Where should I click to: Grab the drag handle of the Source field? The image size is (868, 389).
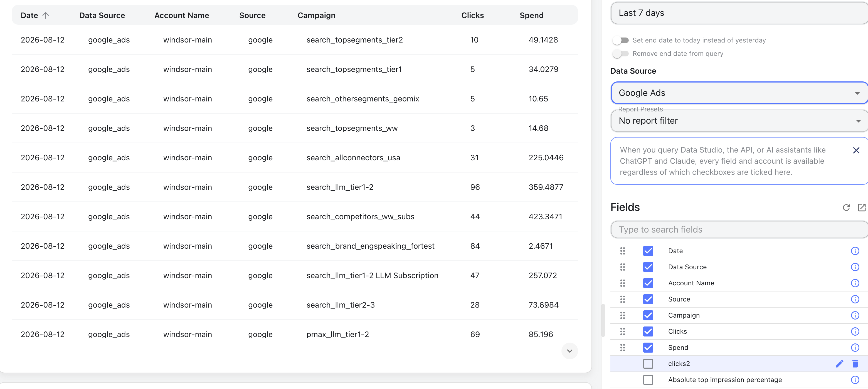[622, 299]
